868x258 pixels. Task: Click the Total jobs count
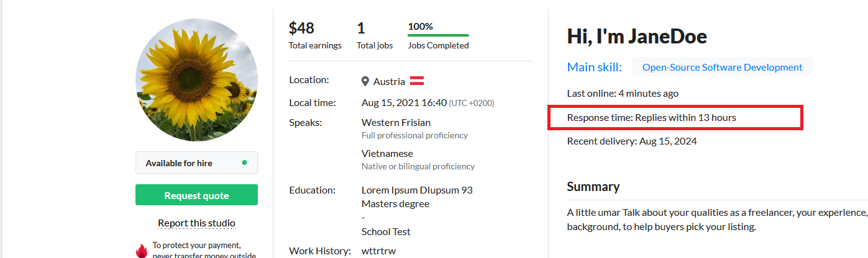coord(375,36)
